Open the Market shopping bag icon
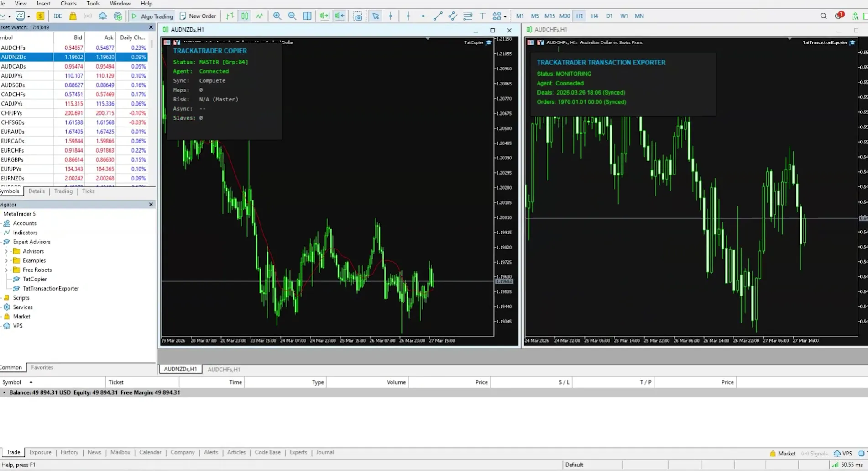The image size is (868, 471). point(73,16)
